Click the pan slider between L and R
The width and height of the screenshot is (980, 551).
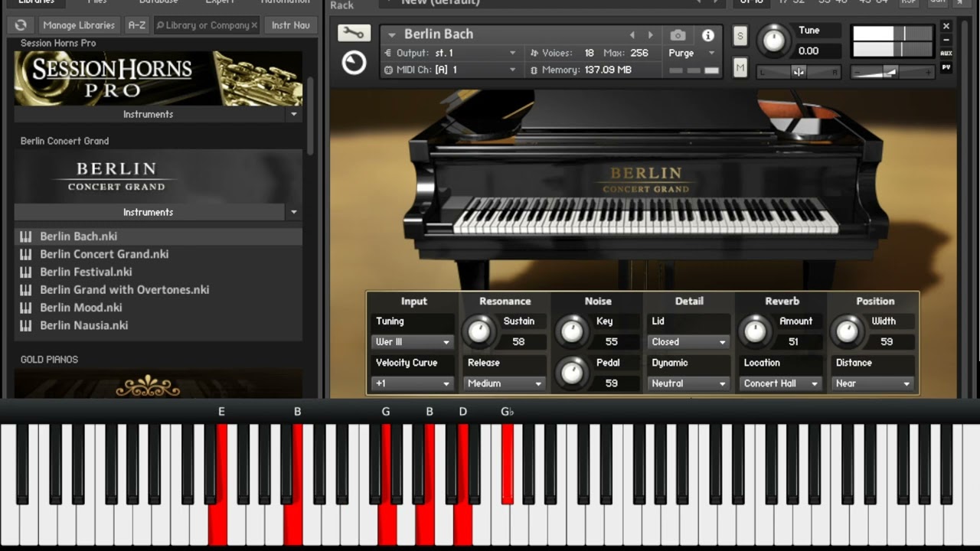pyautogui.click(x=799, y=72)
